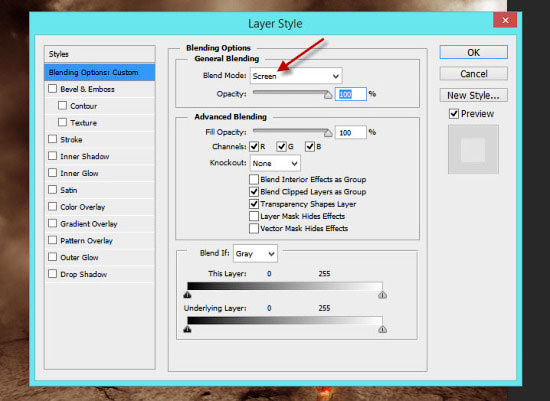The image size is (550, 401).
Task: Enable the Outer Glow checkbox
Action: [53, 257]
